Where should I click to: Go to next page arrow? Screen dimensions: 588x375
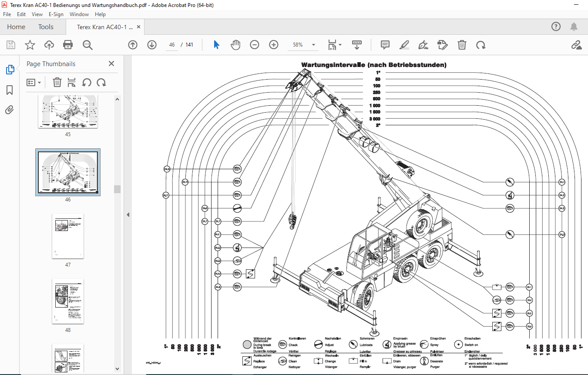(152, 45)
